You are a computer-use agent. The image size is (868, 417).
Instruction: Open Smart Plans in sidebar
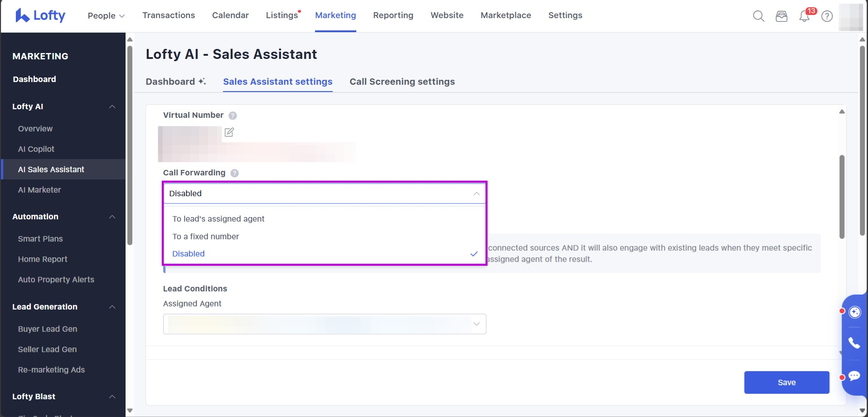[40, 239]
